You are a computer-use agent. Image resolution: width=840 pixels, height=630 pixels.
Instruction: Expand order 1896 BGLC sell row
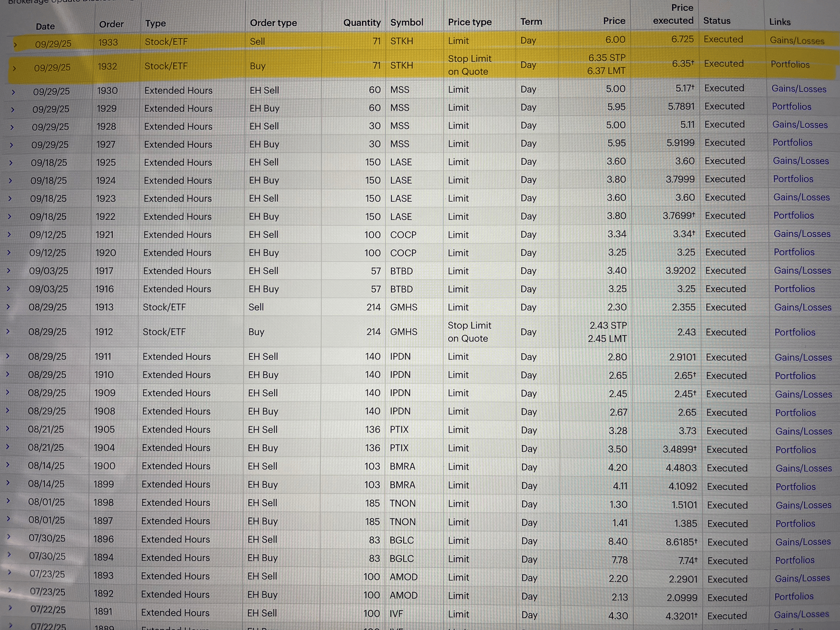tap(8, 537)
